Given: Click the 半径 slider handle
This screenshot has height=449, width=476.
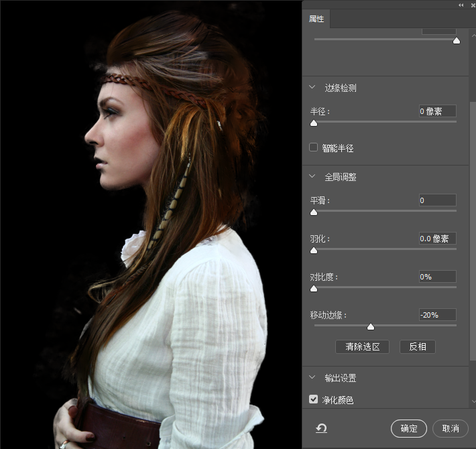Looking at the screenshot, I should point(313,123).
